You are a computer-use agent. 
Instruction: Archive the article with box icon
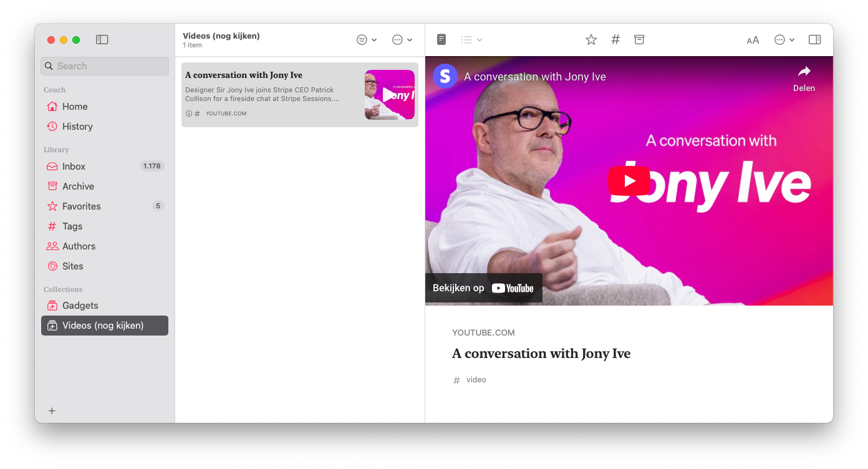639,40
